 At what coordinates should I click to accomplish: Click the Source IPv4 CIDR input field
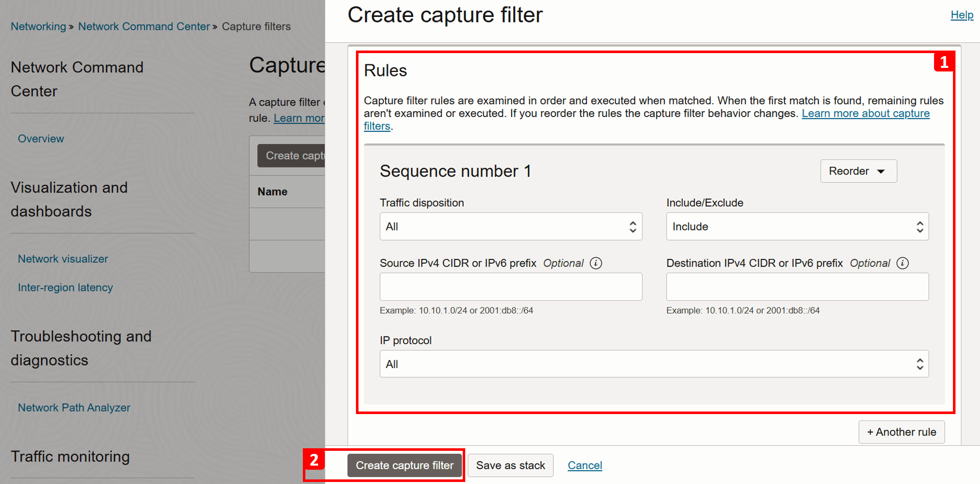(511, 287)
